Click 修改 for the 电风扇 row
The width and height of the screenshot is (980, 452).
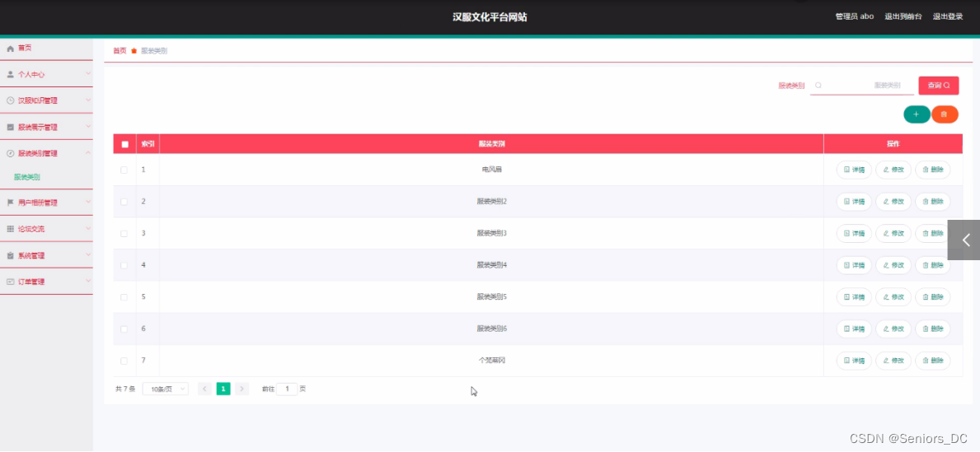pos(893,170)
